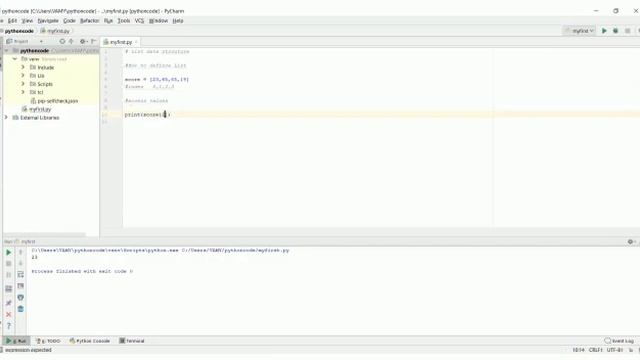Open the Project view selector dropdown
This screenshot has height=360, width=640.
[41, 41]
